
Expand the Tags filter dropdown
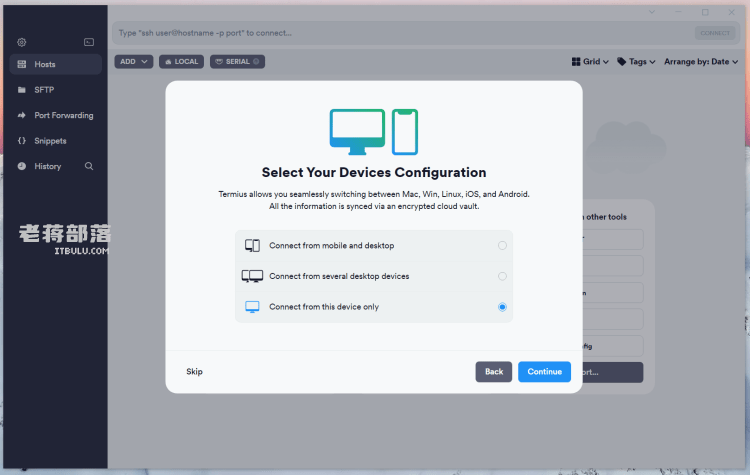(x=636, y=62)
